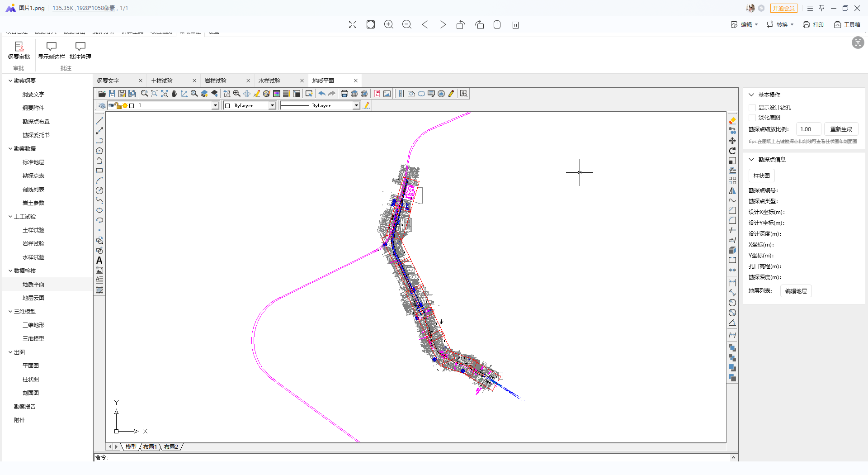Click the layer 0 color square swatch
Screen dimensions: 868x475
[x=132, y=106]
